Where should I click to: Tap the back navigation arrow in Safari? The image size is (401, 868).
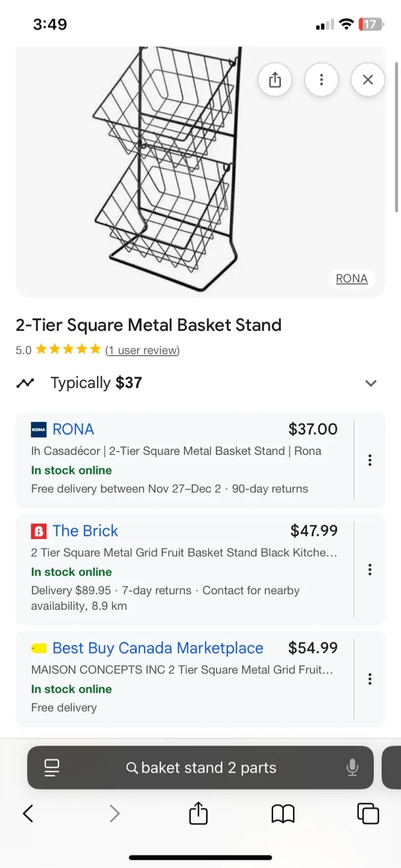[28, 813]
